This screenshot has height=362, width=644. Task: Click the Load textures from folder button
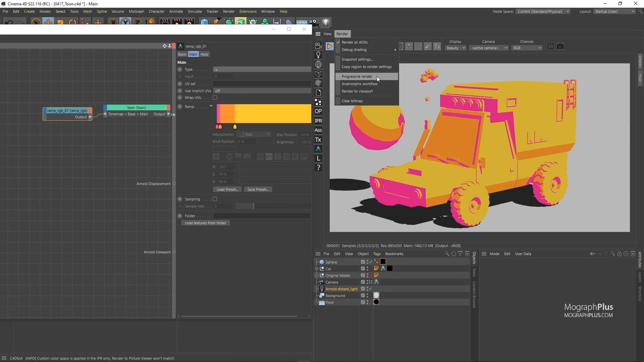[205, 223]
